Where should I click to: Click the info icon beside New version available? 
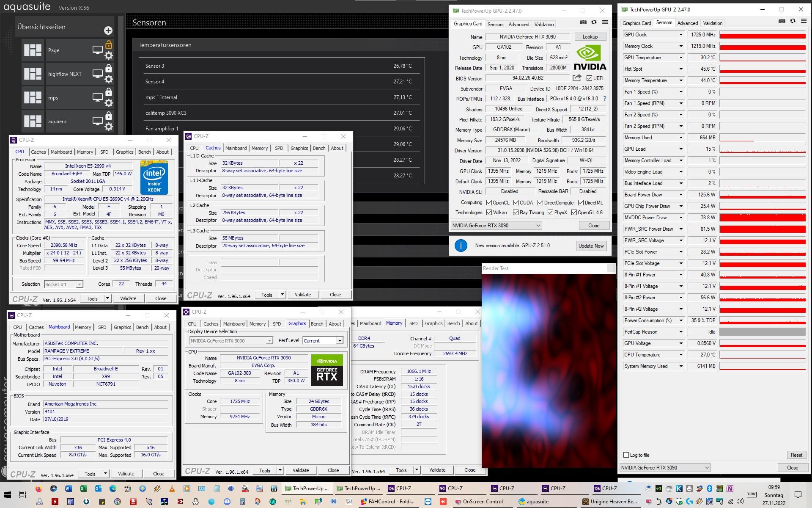coord(461,246)
